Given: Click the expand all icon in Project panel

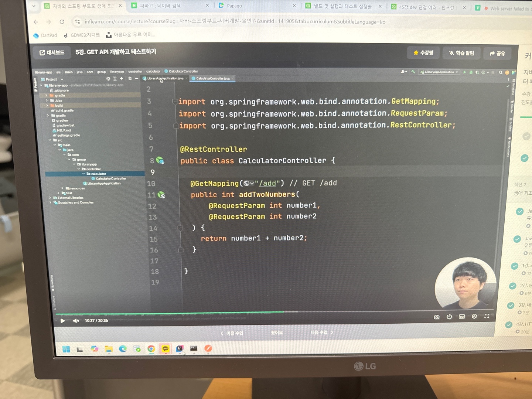Looking at the screenshot, I should (115, 79).
